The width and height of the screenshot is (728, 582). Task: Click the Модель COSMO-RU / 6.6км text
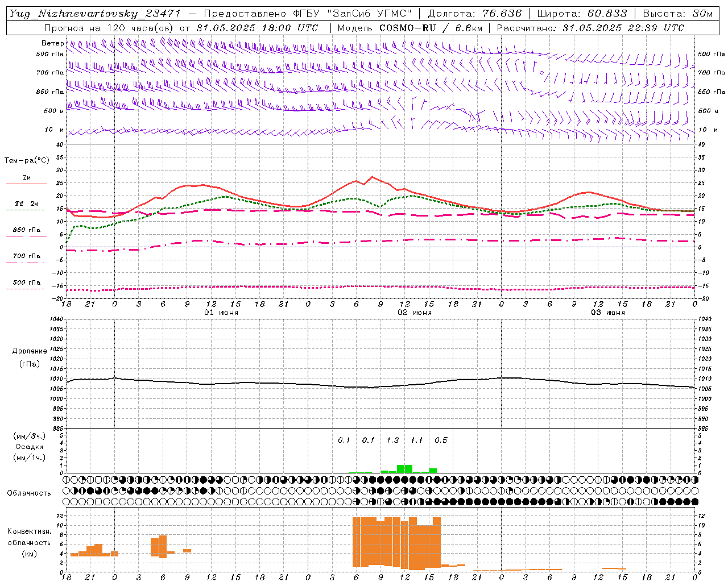[409, 28]
